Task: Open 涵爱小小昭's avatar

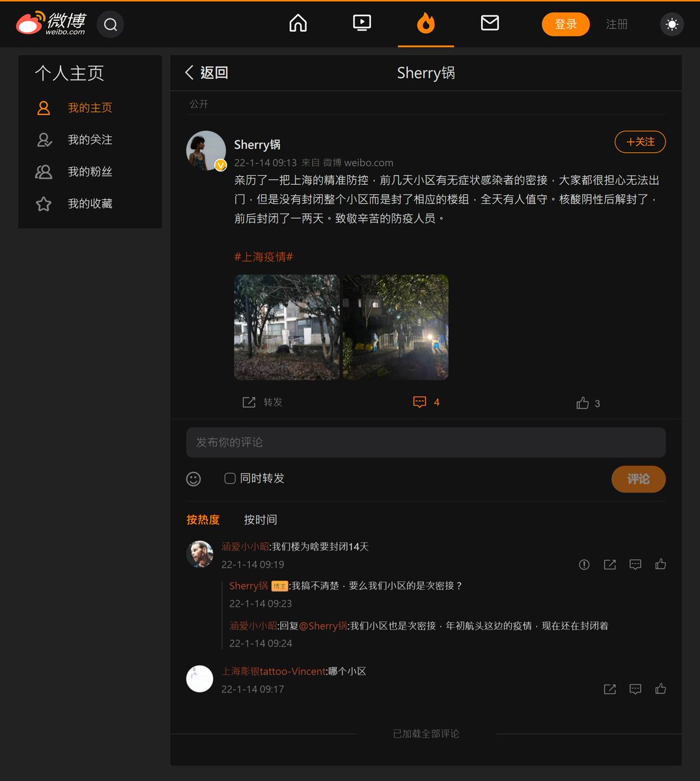Action: tap(200, 555)
